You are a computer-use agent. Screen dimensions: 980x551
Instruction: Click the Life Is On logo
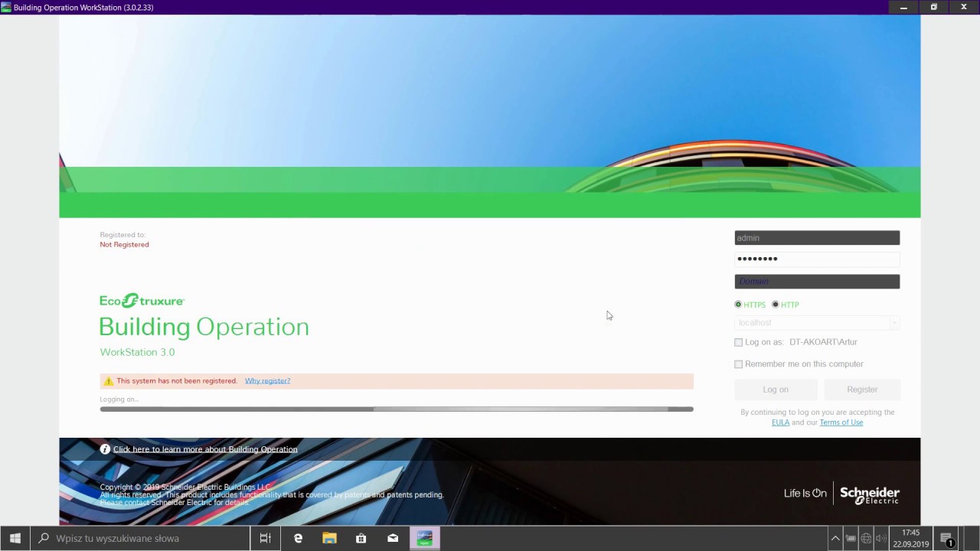coord(805,494)
